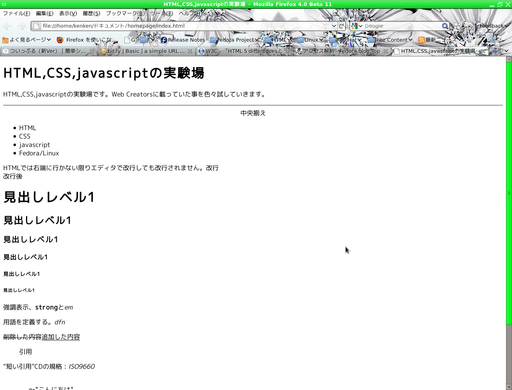Click the CSS list item
The image size is (512, 390).
pos(24,136)
